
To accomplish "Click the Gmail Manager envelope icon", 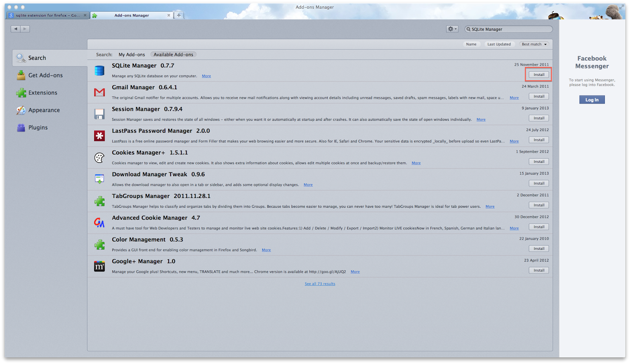I will pyautogui.click(x=99, y=92).
